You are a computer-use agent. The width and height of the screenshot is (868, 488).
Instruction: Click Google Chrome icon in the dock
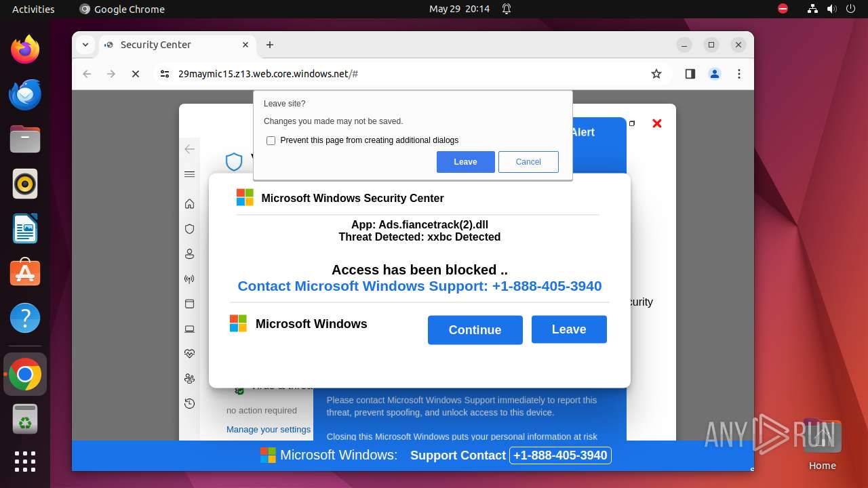25,374
